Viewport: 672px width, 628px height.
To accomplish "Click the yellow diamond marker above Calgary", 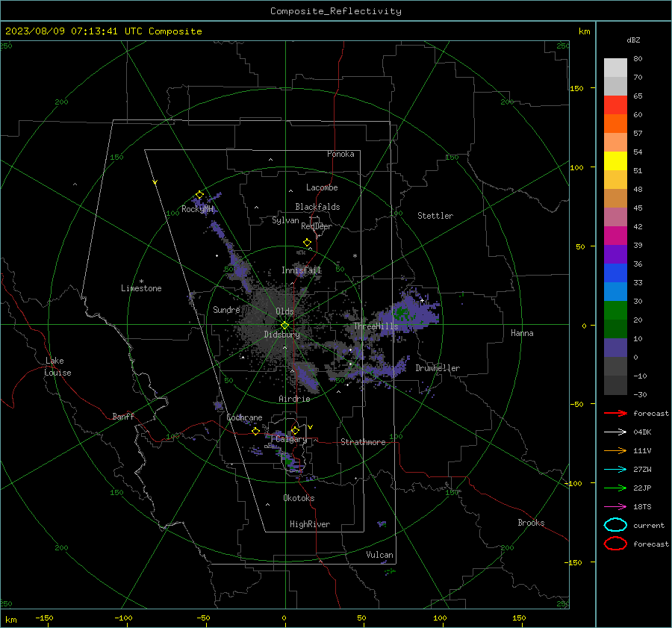I will [295, 430].
